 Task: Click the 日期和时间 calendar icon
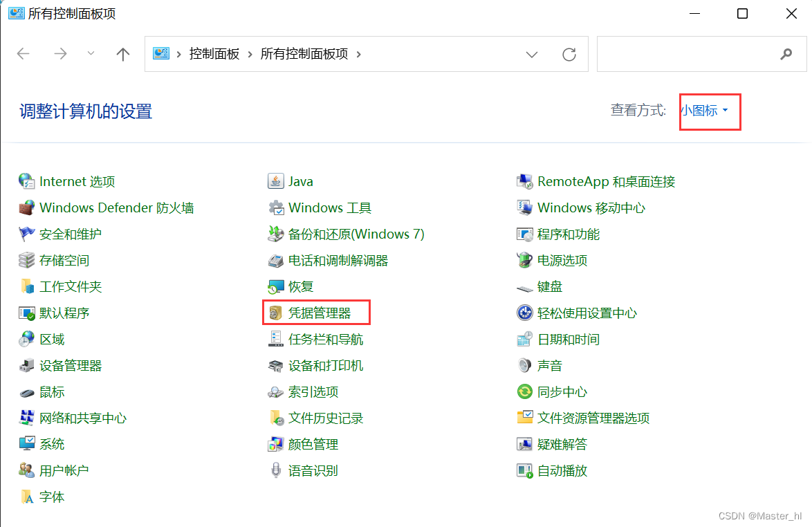[524, 339]
